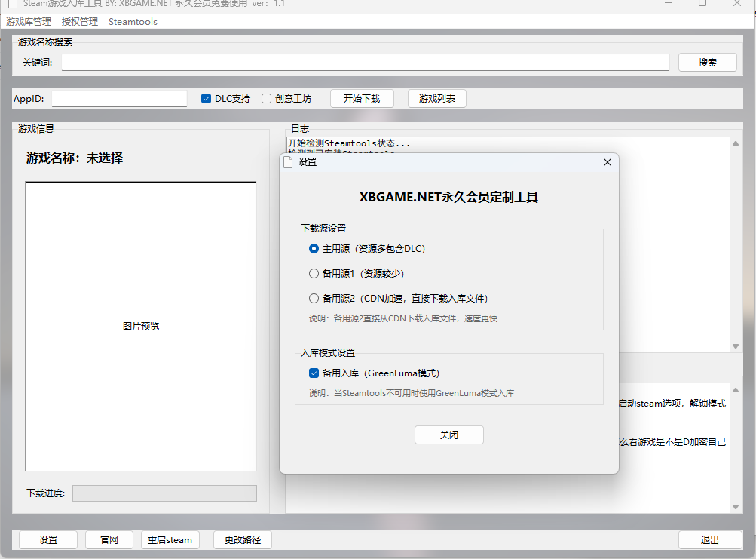
Task: Close the 设置 dialog via 关闭 button
Action: 448,435
